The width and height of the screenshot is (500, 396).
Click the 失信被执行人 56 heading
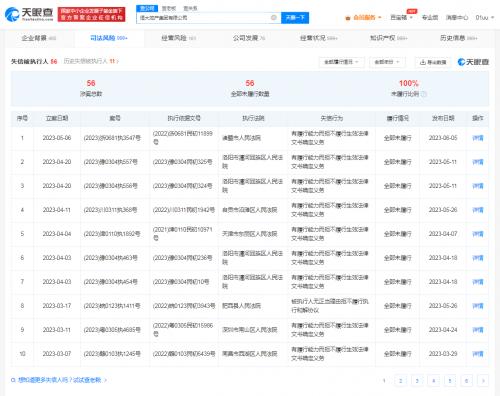coord(34,61)
